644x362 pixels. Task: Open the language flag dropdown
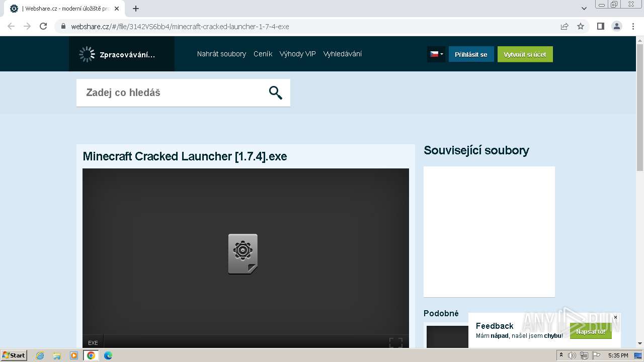pyautogui.click(x=436, y=54)
